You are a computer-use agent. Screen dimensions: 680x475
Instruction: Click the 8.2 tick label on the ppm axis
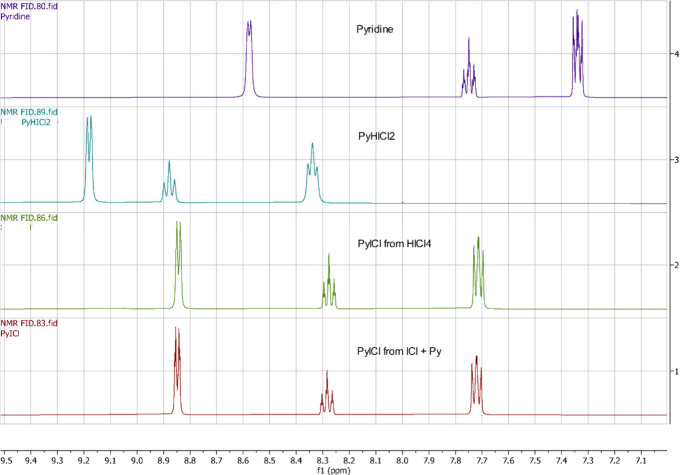(349, 460)
